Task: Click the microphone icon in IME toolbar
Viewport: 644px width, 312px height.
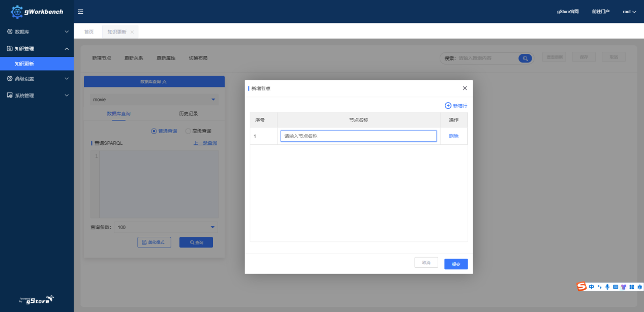Action: click(x=607, y=287)
